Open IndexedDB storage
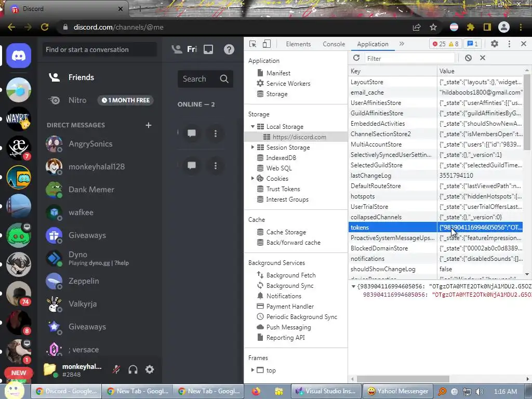 pyautogui.click(x=281, y=158)
